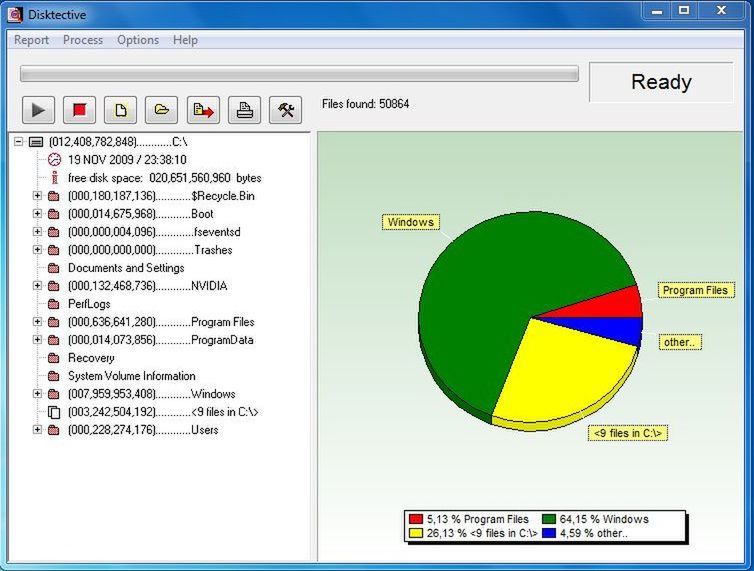Viewport: 754px width, 571px height.
Task: Open the Options menu
Action: (138, 40)
